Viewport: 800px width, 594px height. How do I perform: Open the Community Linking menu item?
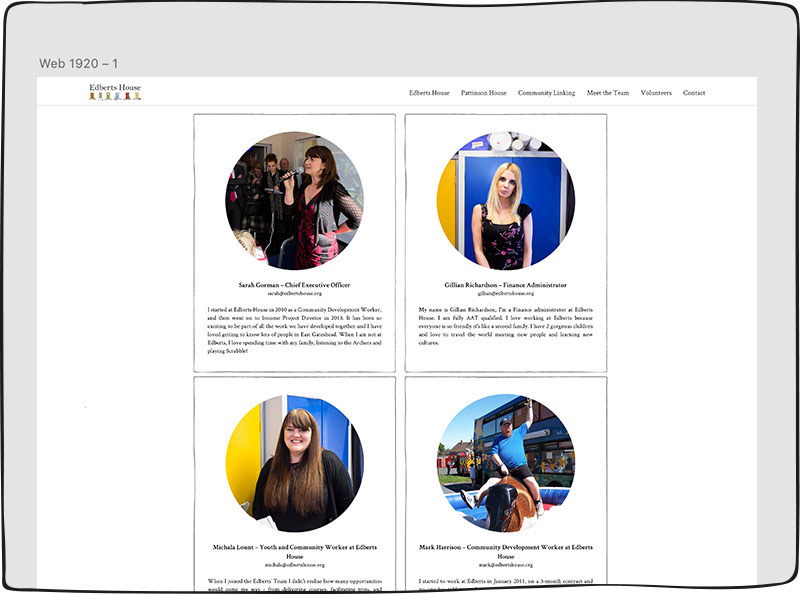click(546, 93)
